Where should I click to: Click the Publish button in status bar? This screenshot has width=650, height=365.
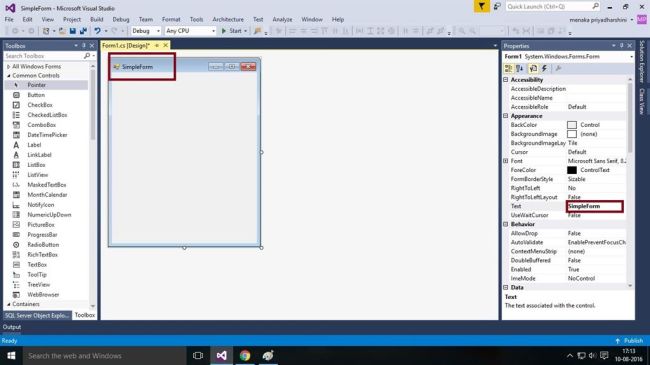[x=629, y=341]
